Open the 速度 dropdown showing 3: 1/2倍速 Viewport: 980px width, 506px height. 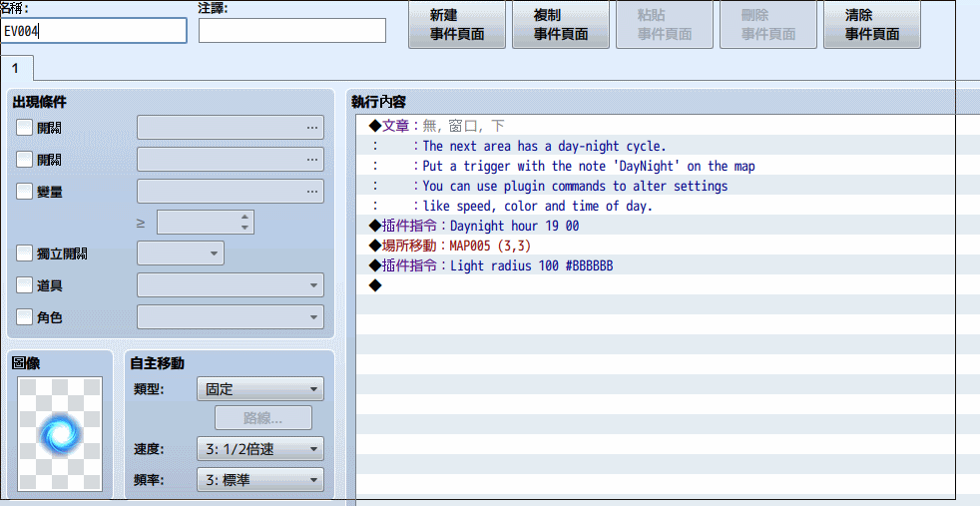(x=260, y=448)
